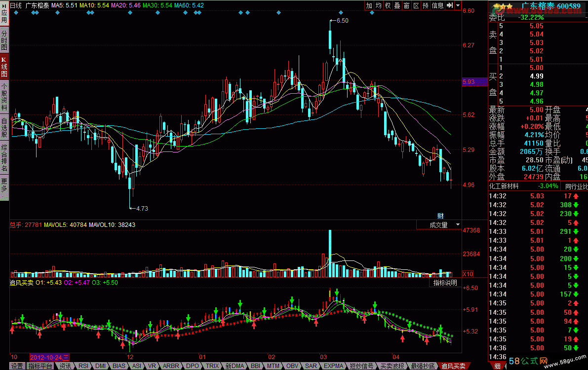
Task: Open the top toolbar dropdown arrow
Action: pyautogui.click(x=458, y=5)
